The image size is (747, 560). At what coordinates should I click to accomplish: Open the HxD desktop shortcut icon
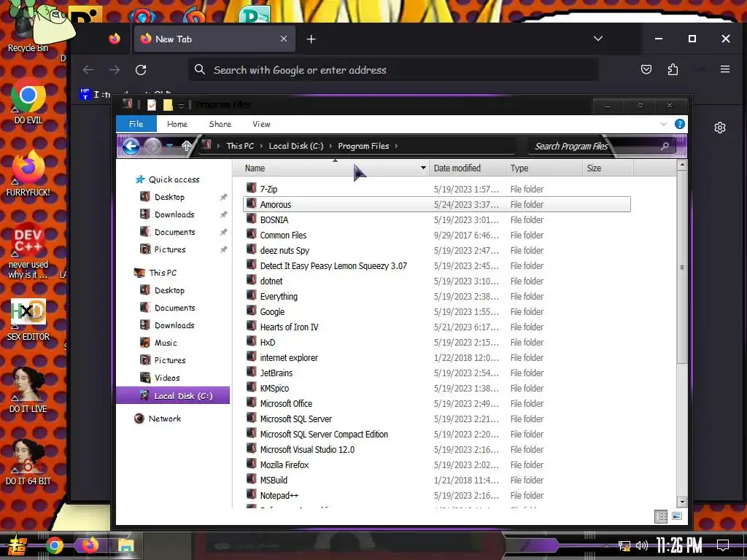28,319
